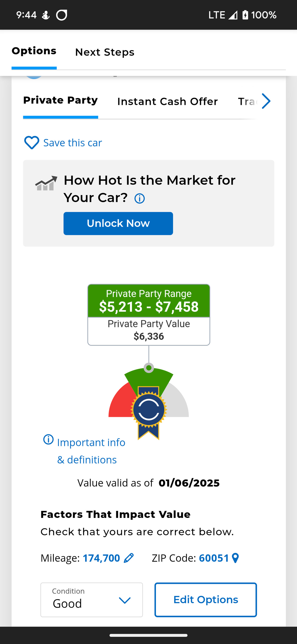Expand Condition list using chevron arrow
297x644 pixels.
coord(125,600)
